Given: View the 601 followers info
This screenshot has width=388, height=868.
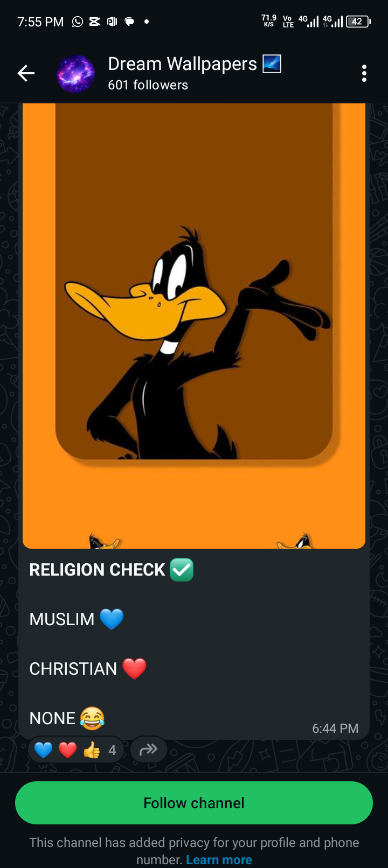Looking at the screenshot, I should [x=148, y=85].
